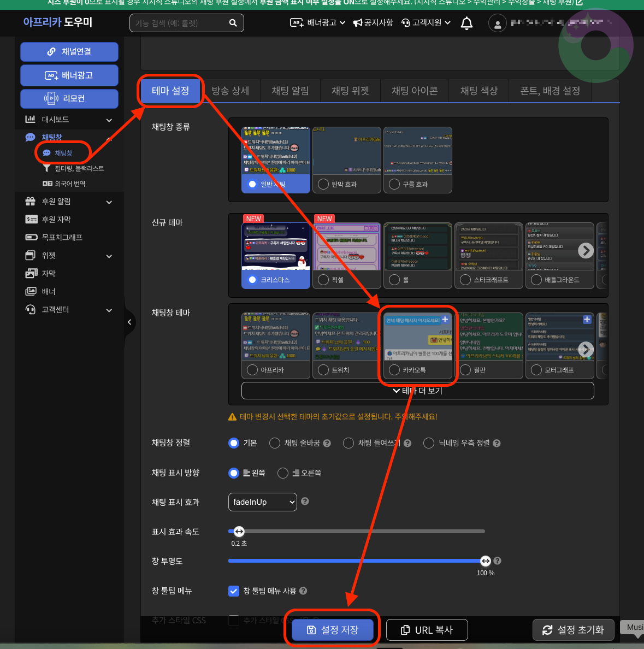Click help icon next to fadeInUp dropdown
This screenshot has height=649, width=644.
click(x=305, y=501)
